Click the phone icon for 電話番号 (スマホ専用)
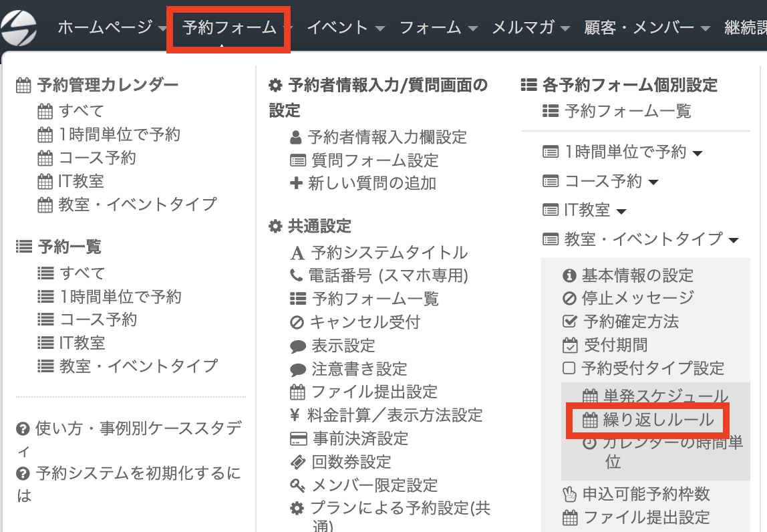Image resolution: width=767 pixels, height=532 pixels. (296, 275)
